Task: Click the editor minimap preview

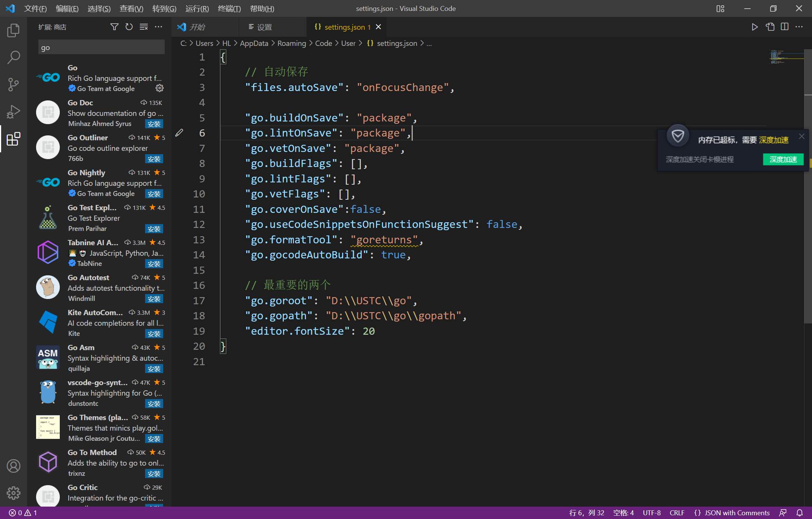Action: pyautogui.click(x=786, y=57)
